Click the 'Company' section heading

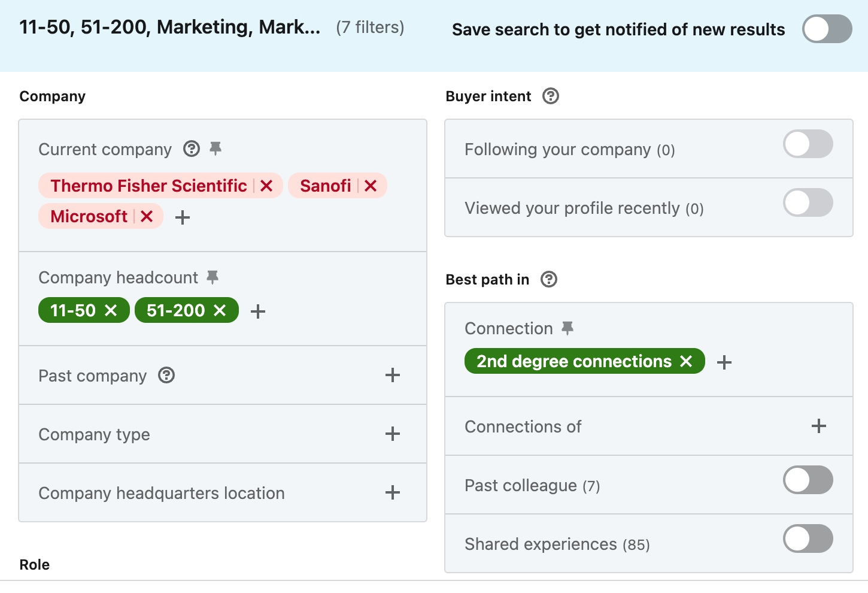click(53, 96)
